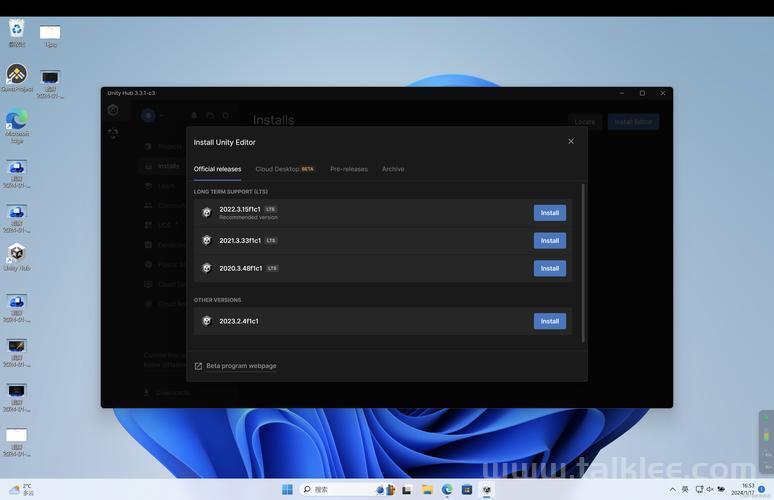
Task: Open the taskbar clock and date
Action: pyautogui.click(x=743, y=489)
